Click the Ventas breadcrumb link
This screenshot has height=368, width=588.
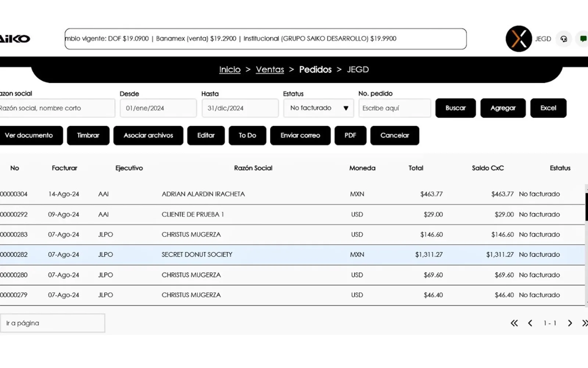pyautogui.click(x=270, y=70)
